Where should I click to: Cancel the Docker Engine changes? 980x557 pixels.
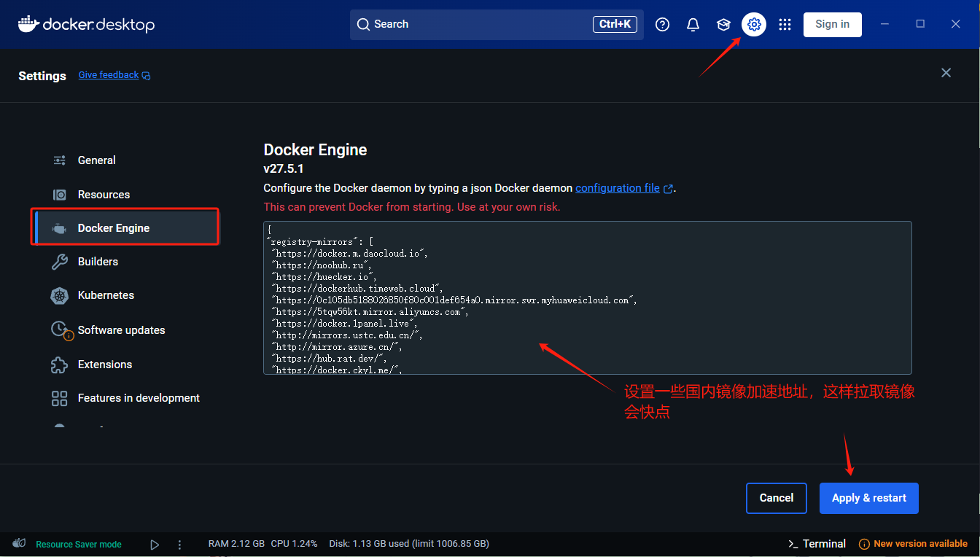pos(776,498)
